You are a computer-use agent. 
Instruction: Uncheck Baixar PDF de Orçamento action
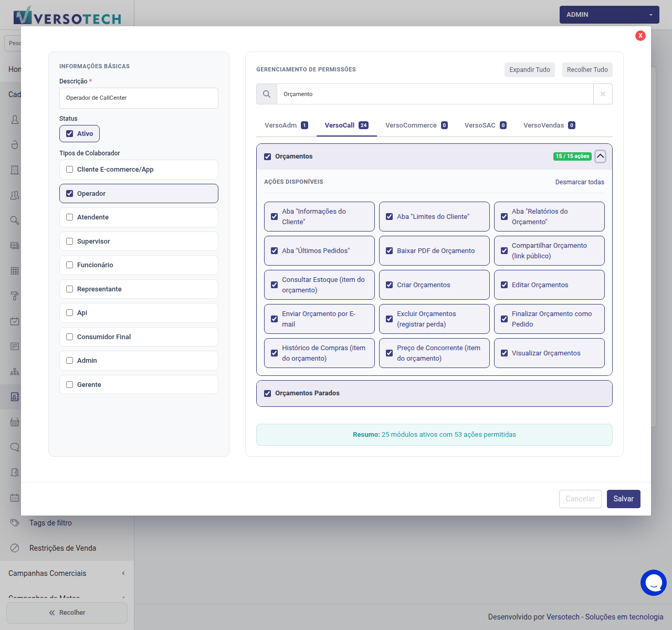tap(390, 251)
